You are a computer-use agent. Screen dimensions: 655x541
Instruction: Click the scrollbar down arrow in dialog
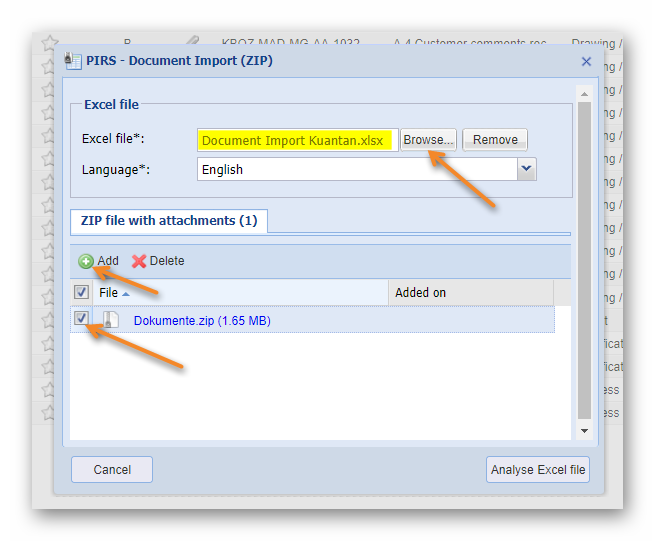tap(584, 430)
